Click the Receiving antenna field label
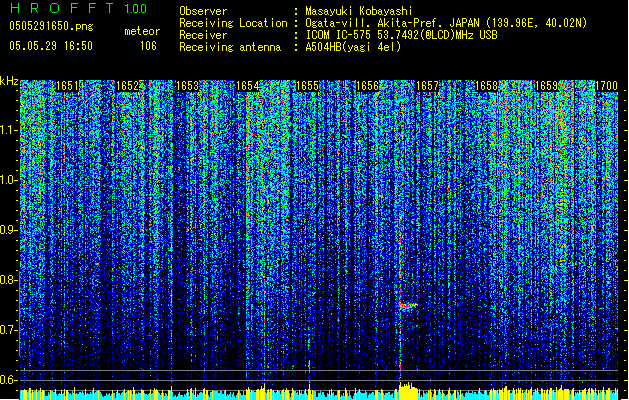629x400 pixels. (x=230, y=47)
